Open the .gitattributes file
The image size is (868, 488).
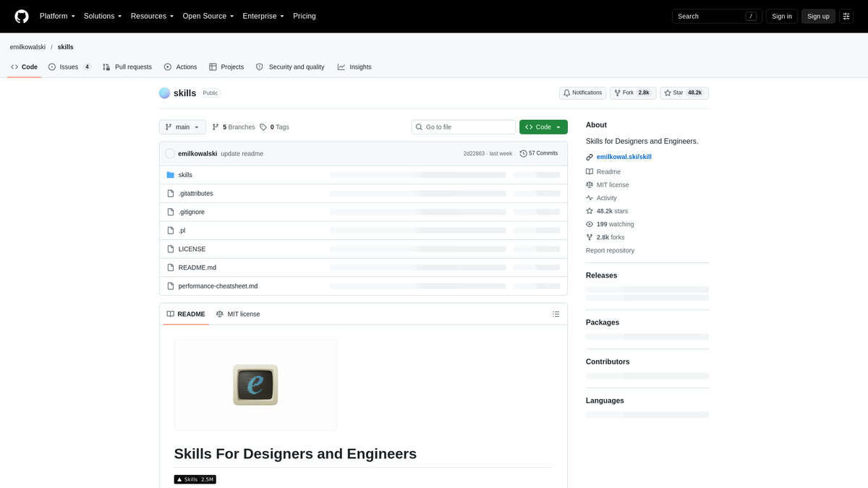pos(195,194)
